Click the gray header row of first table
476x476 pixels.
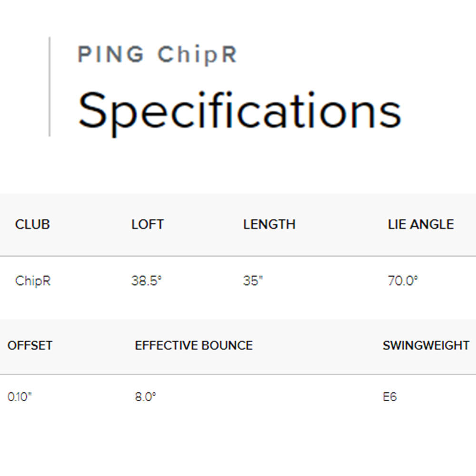(238, 225)
